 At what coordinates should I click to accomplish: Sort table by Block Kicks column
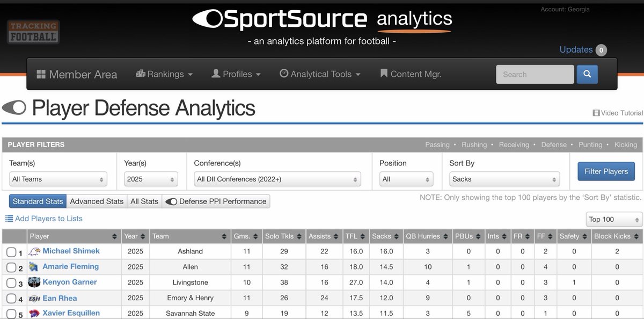coord(617,236)
